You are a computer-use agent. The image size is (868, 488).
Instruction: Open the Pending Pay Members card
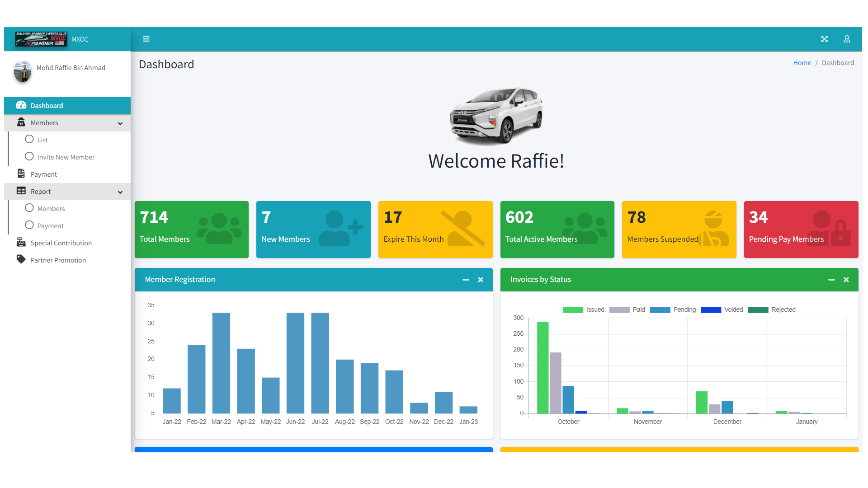click(801, 230)
